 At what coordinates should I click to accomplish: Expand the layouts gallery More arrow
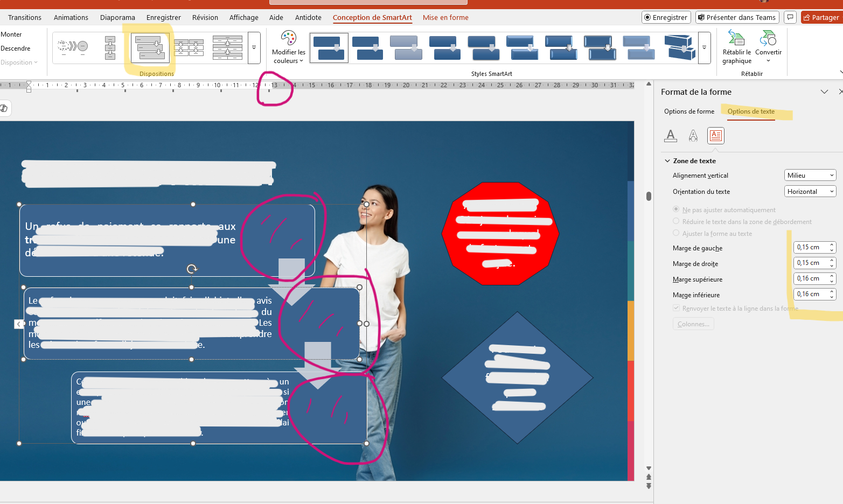click(254, 48)
